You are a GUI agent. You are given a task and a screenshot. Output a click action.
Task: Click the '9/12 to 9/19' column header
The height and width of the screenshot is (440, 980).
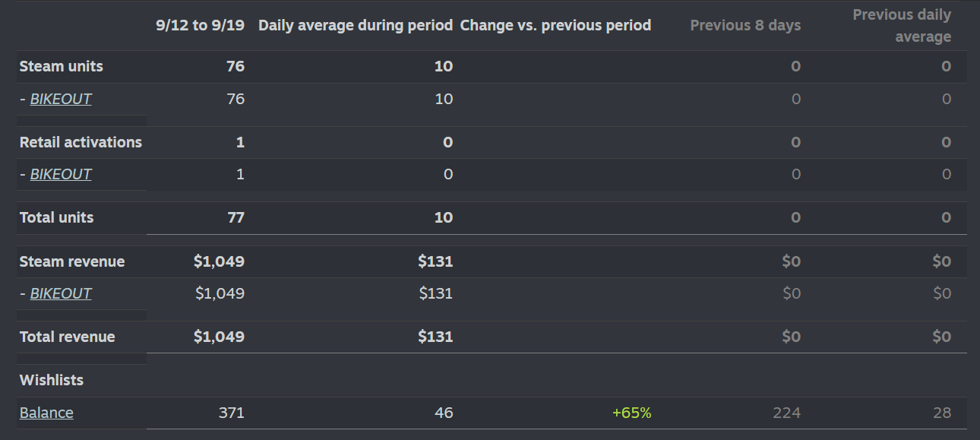point(200,25)
